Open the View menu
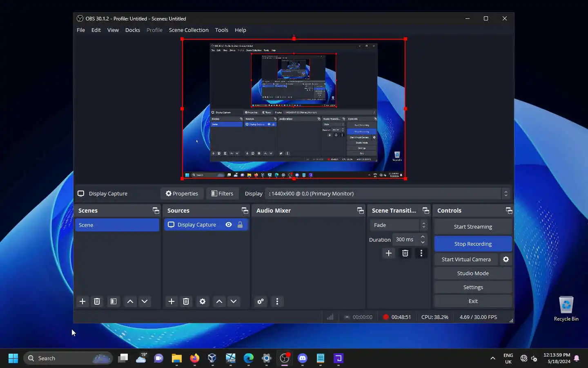This screenshot has height=368, width=588. tap(113, 30)
